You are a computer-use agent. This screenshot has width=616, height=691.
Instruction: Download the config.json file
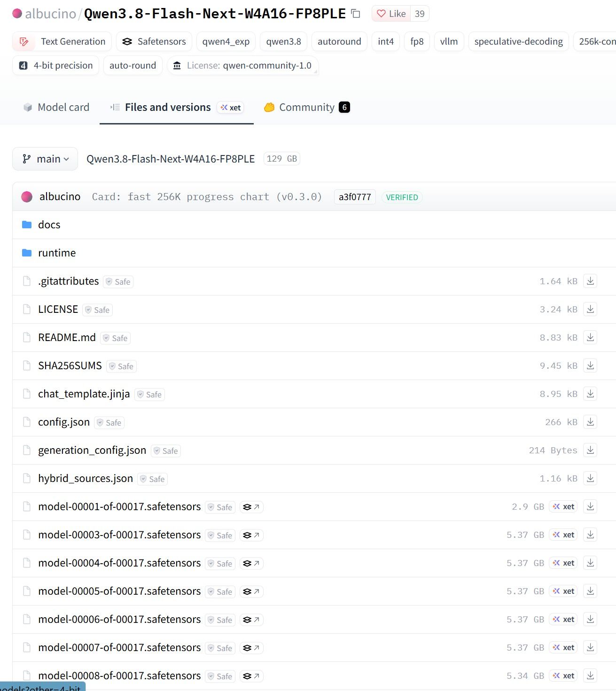(590, 422)
